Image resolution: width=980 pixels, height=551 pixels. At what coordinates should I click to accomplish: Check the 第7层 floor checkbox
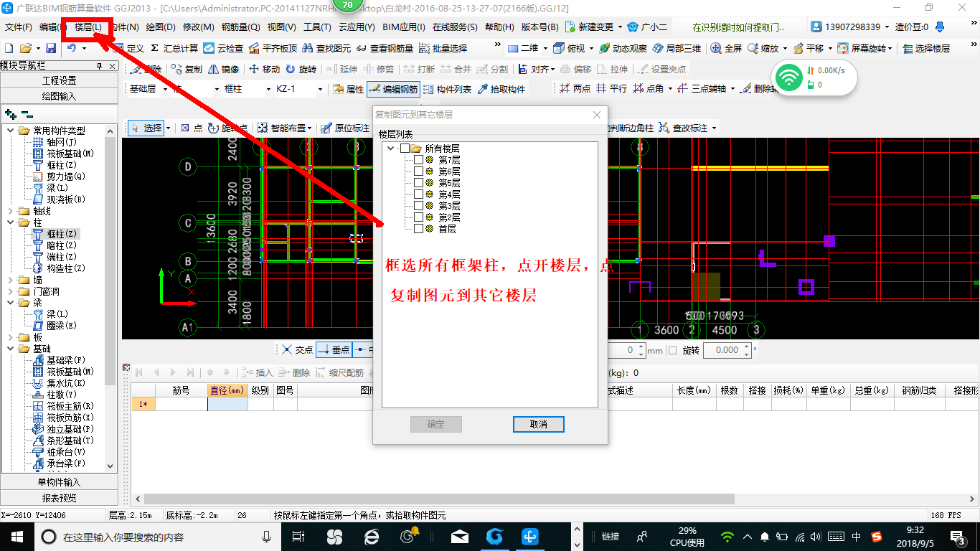(x=418, y=160)
